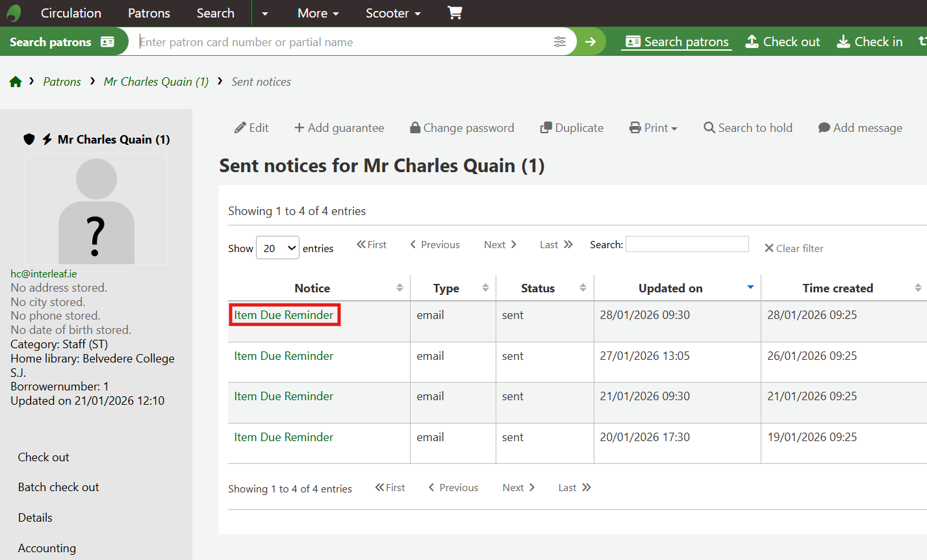Switch to the Check out tab in green bar
Screen dimensions: 927x560
[x=783, y=42]
